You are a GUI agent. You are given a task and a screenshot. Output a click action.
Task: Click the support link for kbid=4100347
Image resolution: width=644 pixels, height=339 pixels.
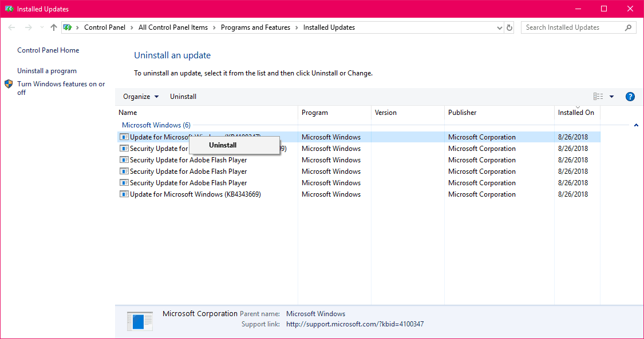click(x=355, y=324)
